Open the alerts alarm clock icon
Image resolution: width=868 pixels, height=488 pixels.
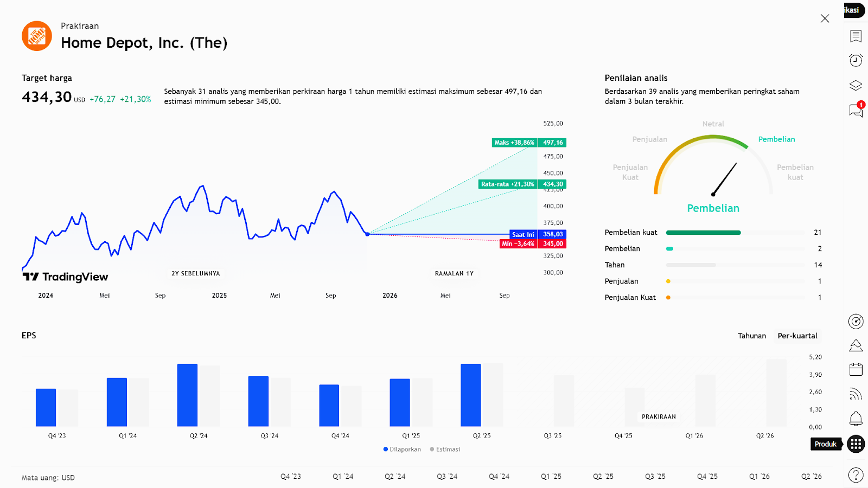pyautogui.click(x=856, y=60)
